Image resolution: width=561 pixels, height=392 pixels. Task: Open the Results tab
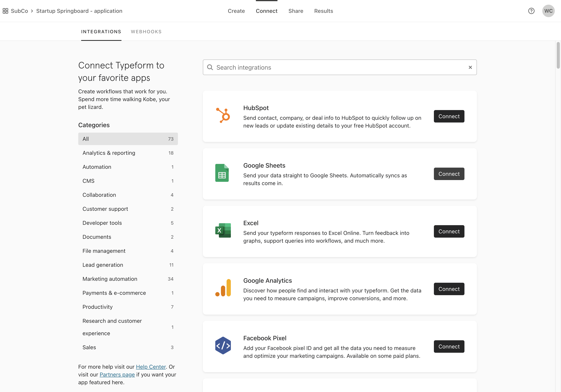[x=324, y=11]
